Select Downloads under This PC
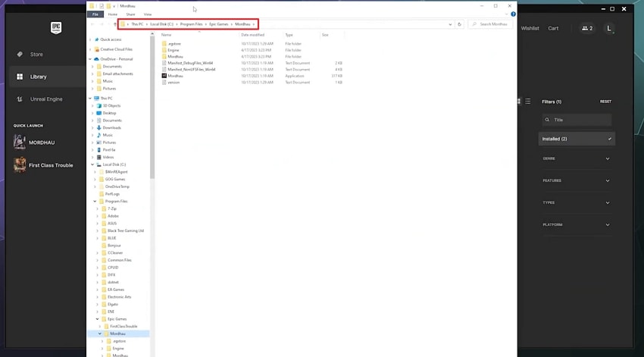 (111, 128)
